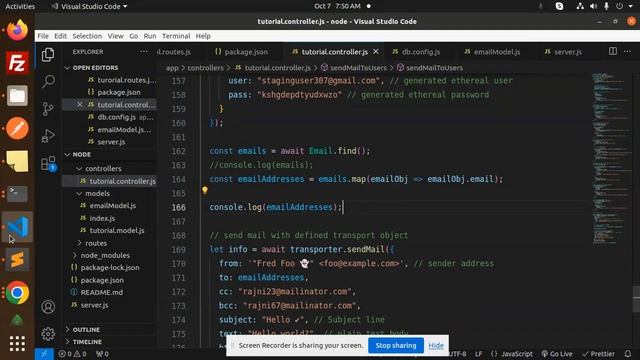Open the File menu
The height and width of the screenshot is (360, 640).
tap(43, 36)
